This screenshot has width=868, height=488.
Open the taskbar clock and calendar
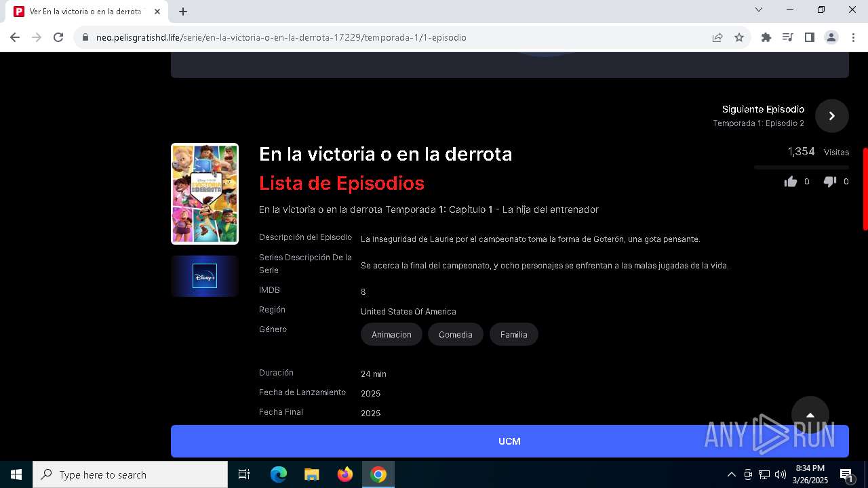pos(810,474)
